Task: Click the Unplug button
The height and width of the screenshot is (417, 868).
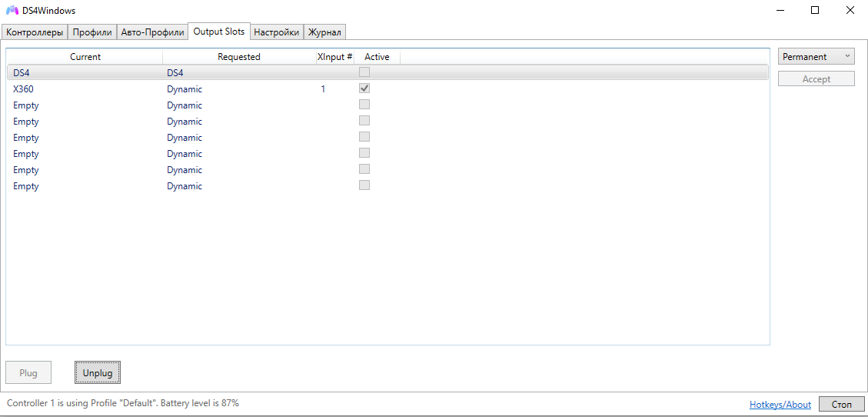Action: (x=98, y=372)
